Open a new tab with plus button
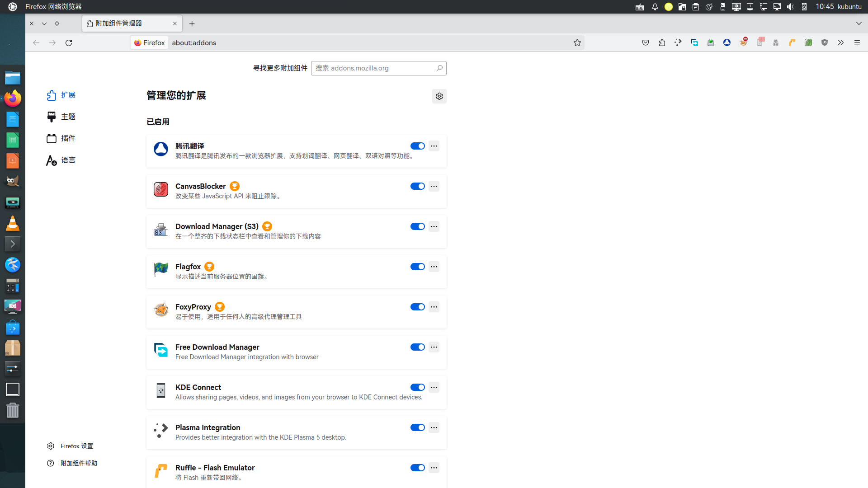The width and height of the screenshot is (868, 488). pos(192,23)
